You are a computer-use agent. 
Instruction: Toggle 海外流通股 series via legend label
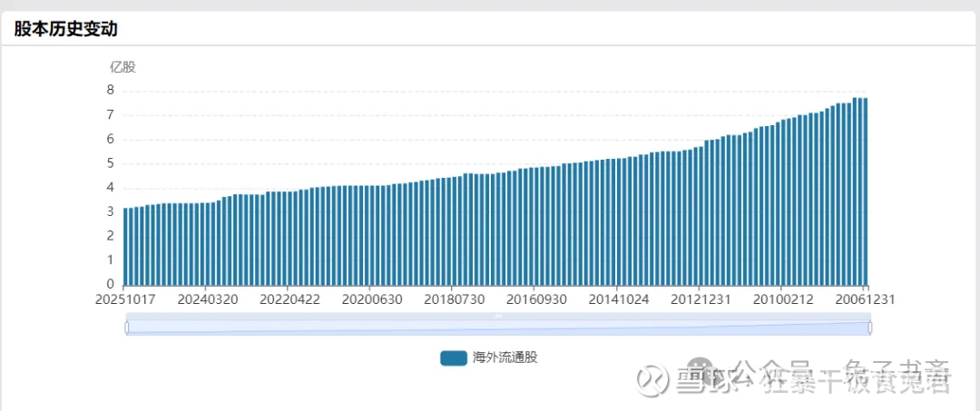click(505, 357)
